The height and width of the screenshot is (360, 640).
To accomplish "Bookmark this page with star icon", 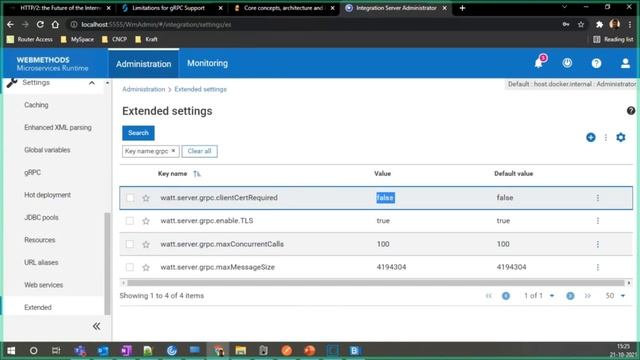I will point(581,24).
